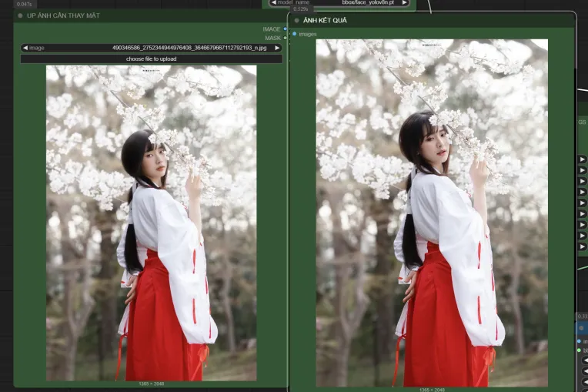Choose previous model_name with left arrow
This screenshot has height=392, width=588.
click(x=273, y=2)
